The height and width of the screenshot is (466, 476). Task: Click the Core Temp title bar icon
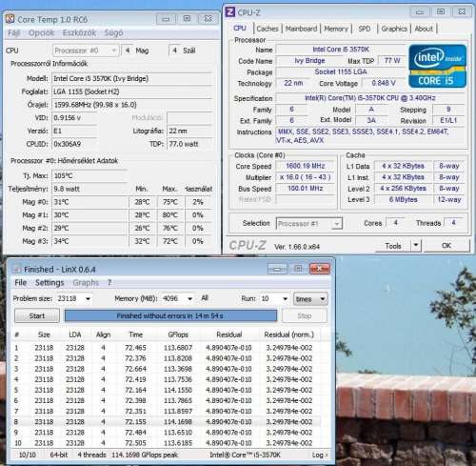coord(10,19)
